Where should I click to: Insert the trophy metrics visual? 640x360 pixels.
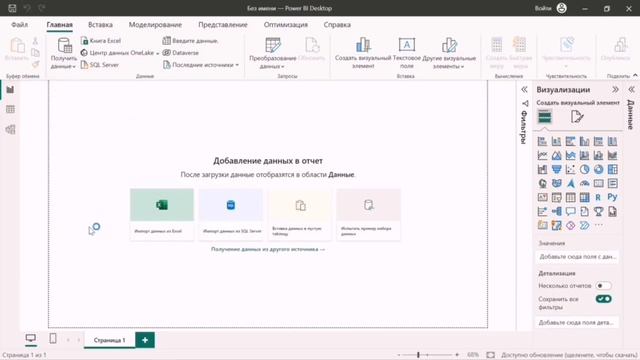coord(598,211)
